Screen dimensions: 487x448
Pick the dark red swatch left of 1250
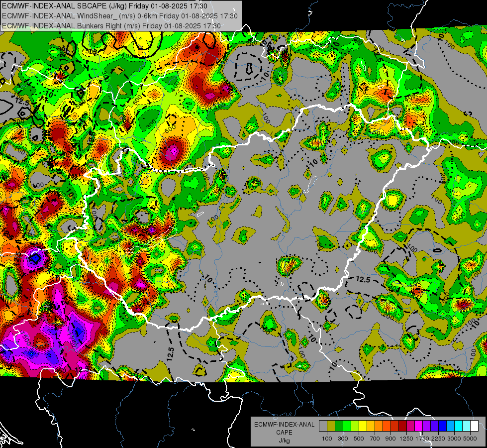403,426
